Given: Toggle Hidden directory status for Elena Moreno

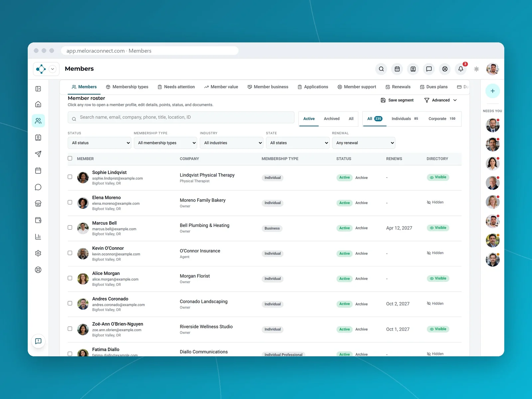Looking at the screenshot, I should pos(435,202).
